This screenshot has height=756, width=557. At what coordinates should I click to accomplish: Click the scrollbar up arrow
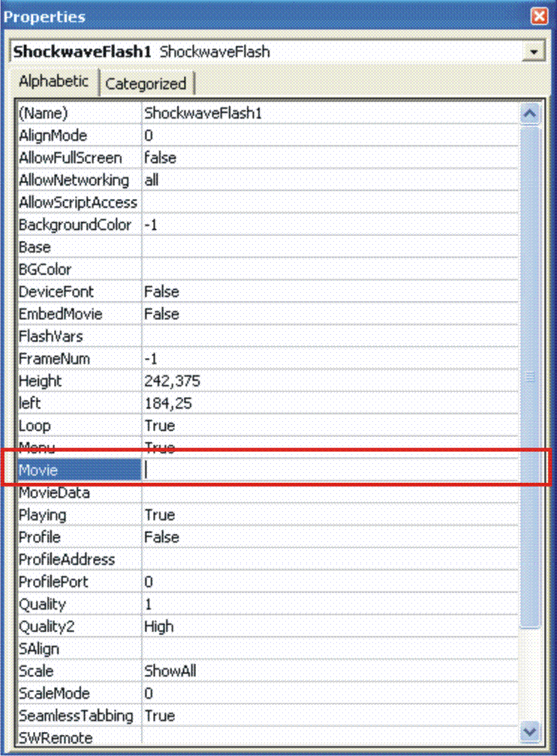click(x=529, y=114)
